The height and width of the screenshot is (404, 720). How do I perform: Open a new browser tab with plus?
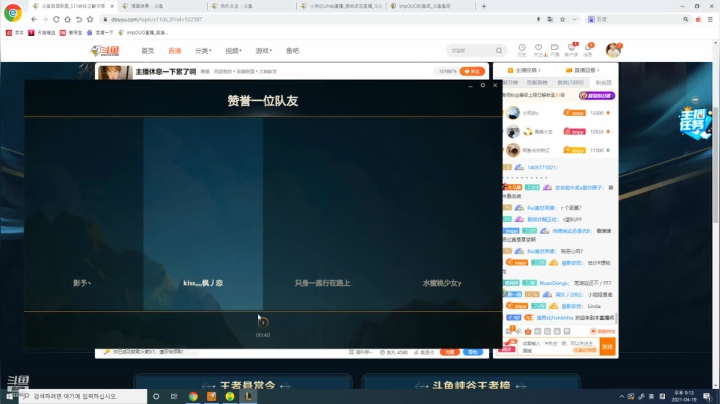click(x=484, y=6)
